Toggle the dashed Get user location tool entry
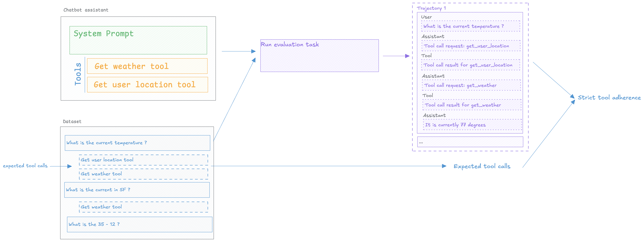The height and width of the screenshot is (242, 644). 143,160
